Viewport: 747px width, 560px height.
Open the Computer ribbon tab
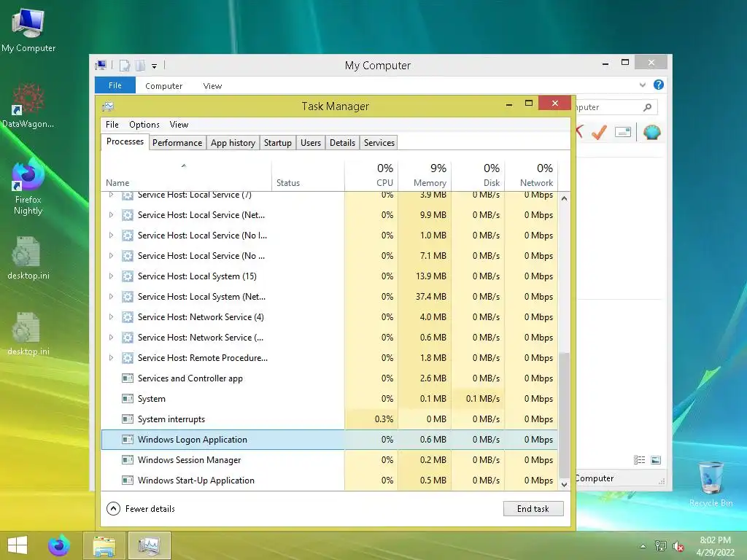coord(164,86)
